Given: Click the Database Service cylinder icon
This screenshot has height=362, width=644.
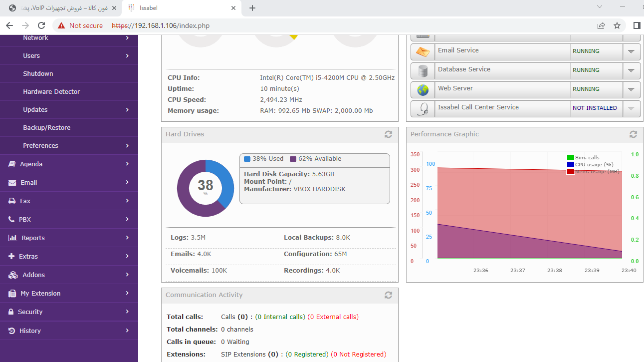Looking at the screenshot, I should click(x=423, y=71).
